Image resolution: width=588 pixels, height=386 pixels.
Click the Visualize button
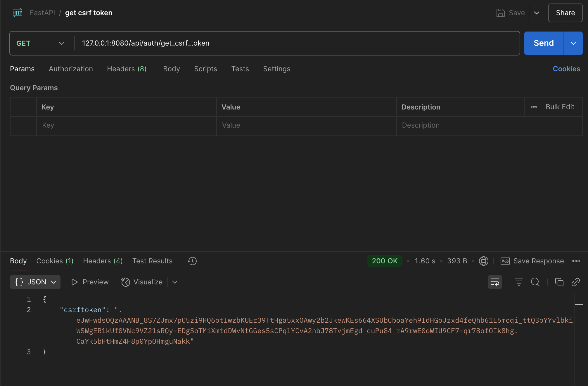click(142, 282)
